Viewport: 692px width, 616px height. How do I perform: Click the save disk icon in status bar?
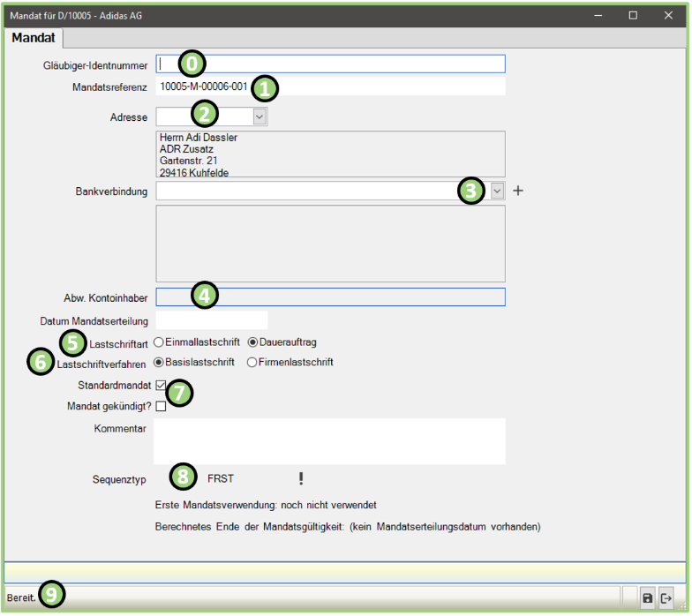pyautogui.click(x=648, y=598)
